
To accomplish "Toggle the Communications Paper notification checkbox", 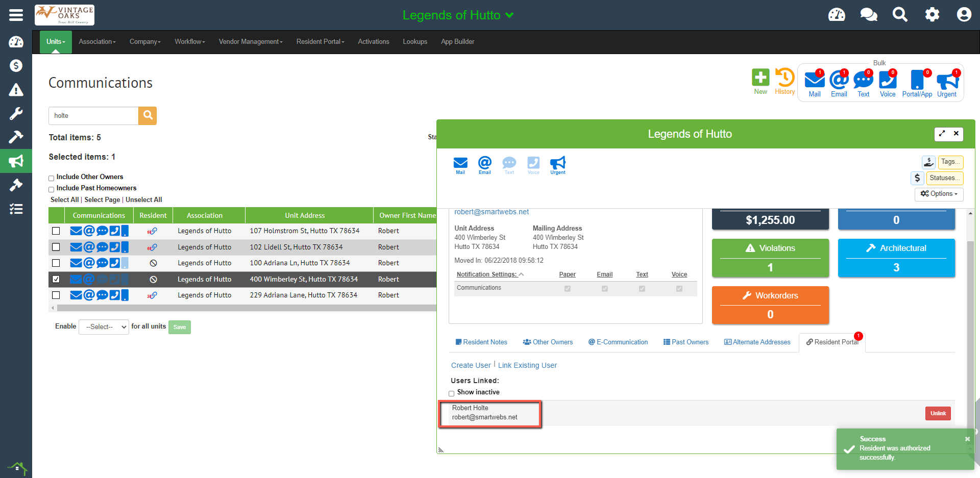I will (x=567, y=289).
